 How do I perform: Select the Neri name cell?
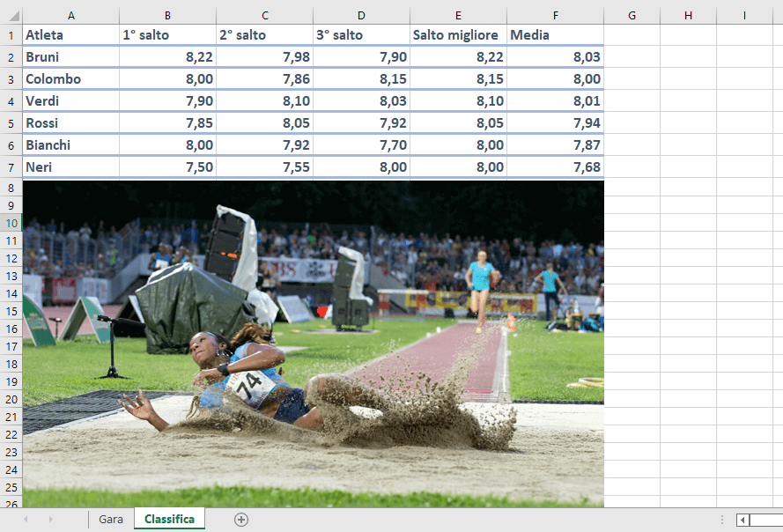pos(71,166)
